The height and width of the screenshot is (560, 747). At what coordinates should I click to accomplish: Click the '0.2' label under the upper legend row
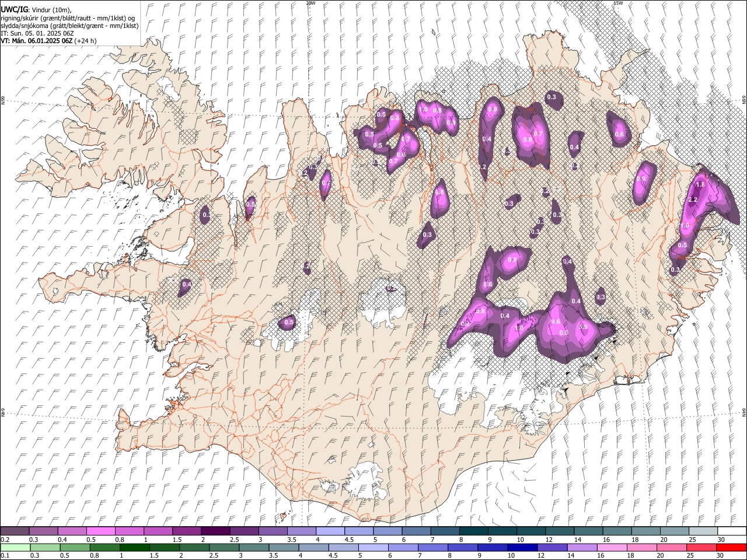coord(5,540)
